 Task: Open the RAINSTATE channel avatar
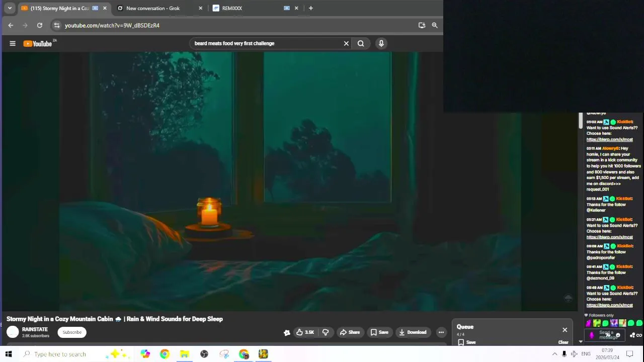[13, 332]
